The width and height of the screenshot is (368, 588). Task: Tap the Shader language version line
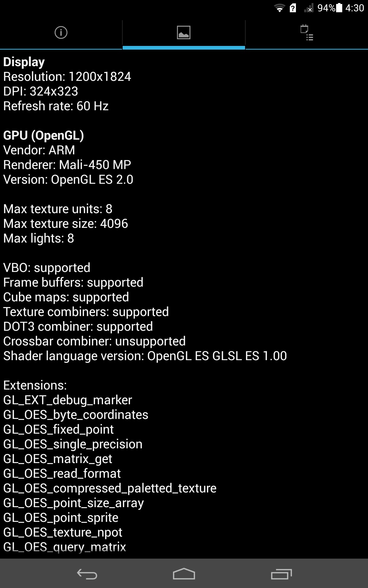click(x=145, y=356)
